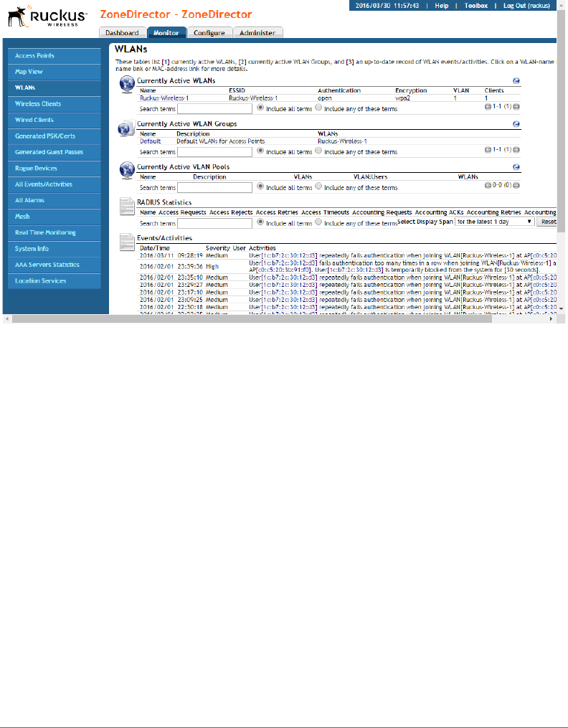The image size is (568, 728).
Task: Click the 'High' severity cell at 23:39:36
Action: [x=212, y=267]
